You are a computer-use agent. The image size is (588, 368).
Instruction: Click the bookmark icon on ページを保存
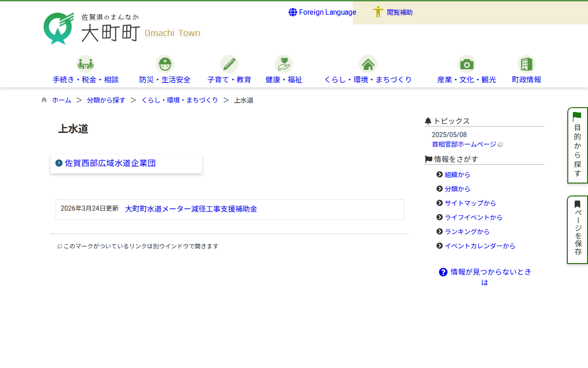[577, 204]
